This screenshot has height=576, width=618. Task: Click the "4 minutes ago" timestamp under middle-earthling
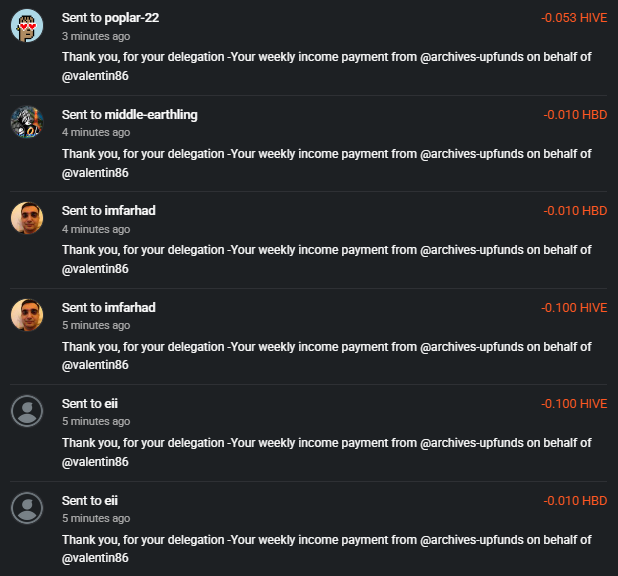pyautogui.click(x=95, y=132)
